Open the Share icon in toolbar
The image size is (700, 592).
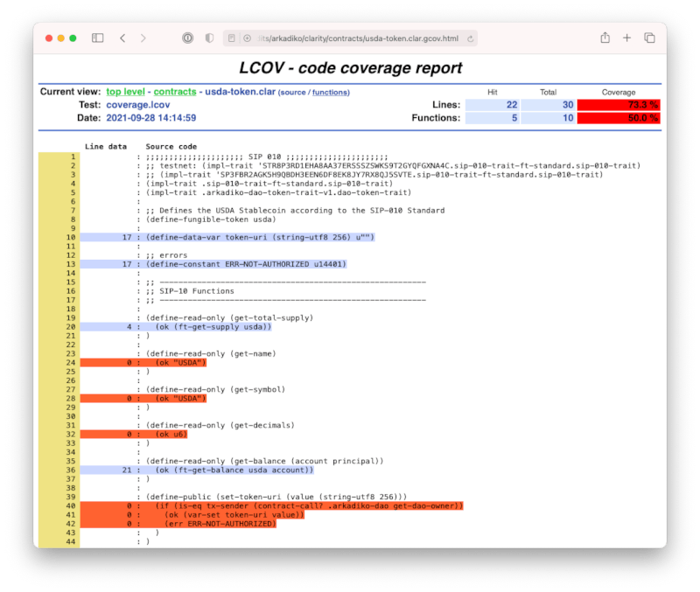(605, 38)
